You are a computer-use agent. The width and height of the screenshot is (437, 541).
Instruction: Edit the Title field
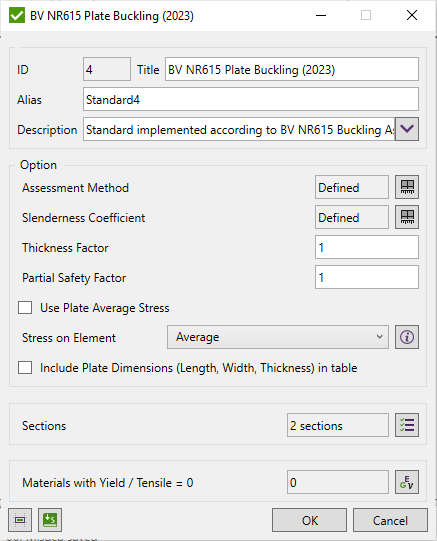292,69
